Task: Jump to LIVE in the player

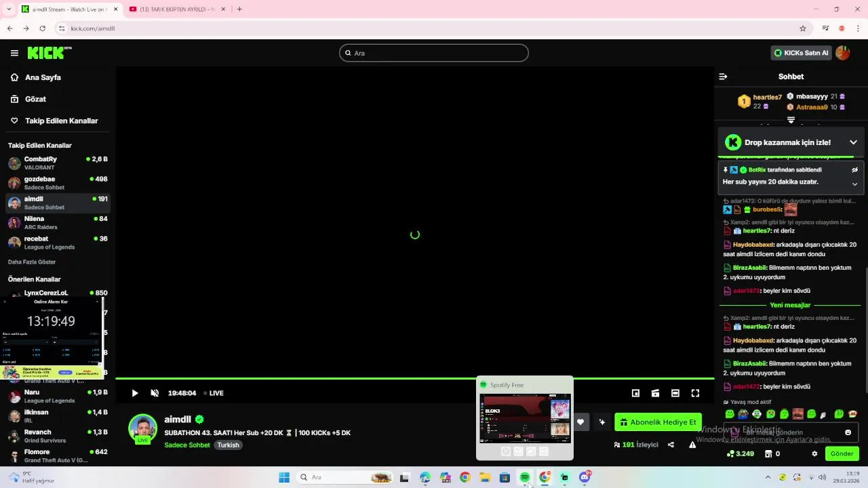Action: (213, 393)
